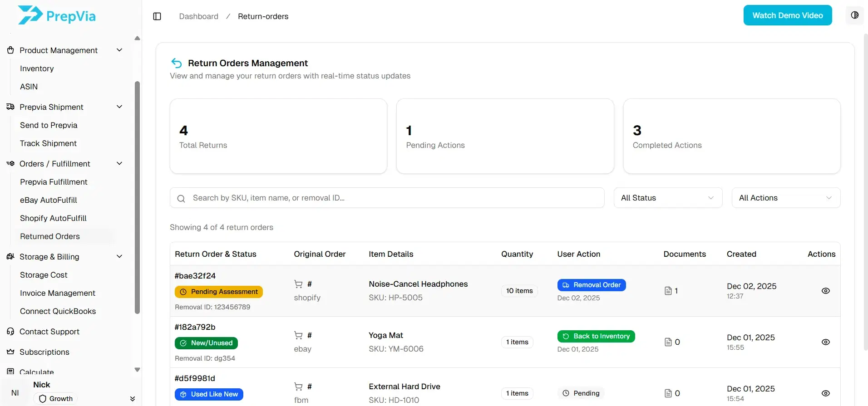Open document icon for External Hard Drive row
Viewport: 868px width, 406px height.
coord(668,393)
